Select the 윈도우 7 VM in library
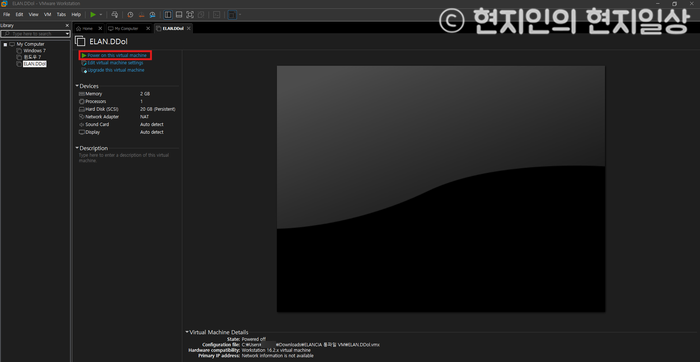 [32, 58]
